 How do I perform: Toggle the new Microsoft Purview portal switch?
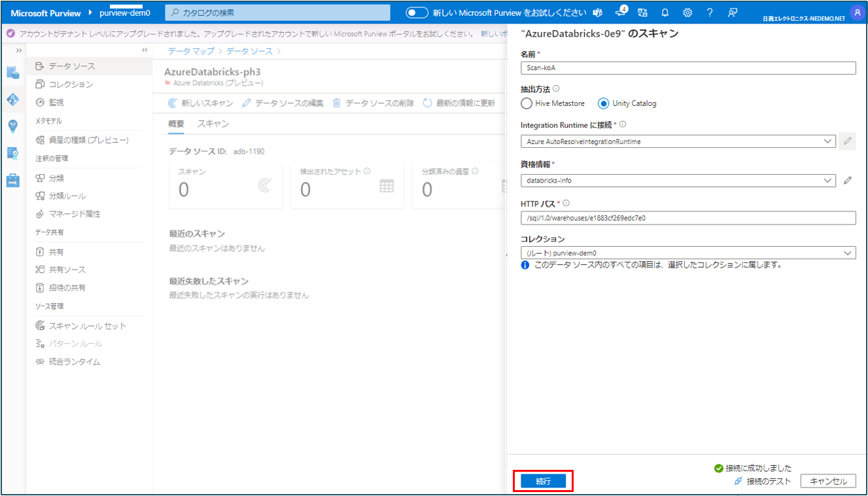[x=417, y=12]
